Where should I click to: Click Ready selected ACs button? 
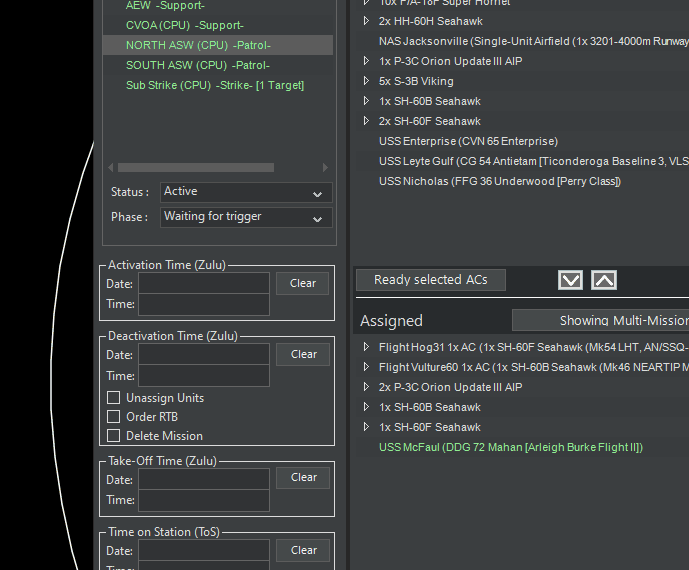coord(431,280)
